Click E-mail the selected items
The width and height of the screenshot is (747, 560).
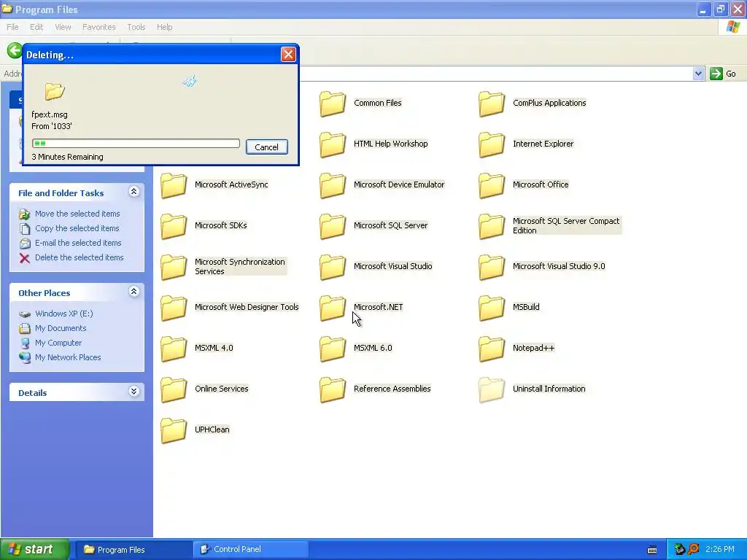pyautogui.click(x=78, y=243)
